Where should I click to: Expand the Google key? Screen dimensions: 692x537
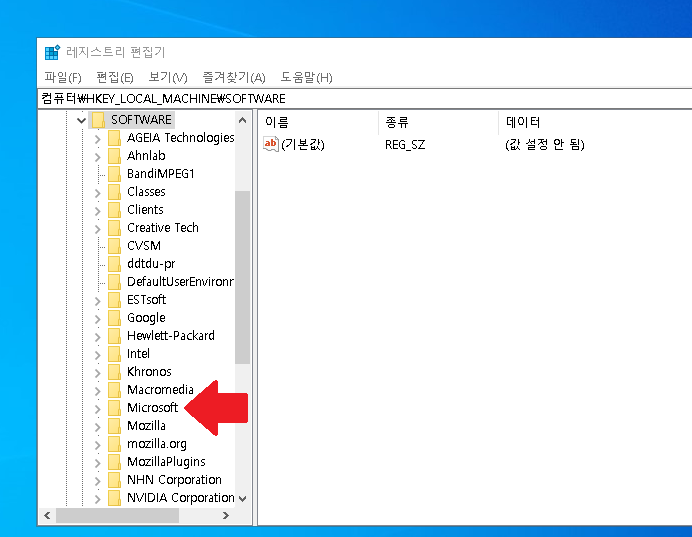point(98,319)
